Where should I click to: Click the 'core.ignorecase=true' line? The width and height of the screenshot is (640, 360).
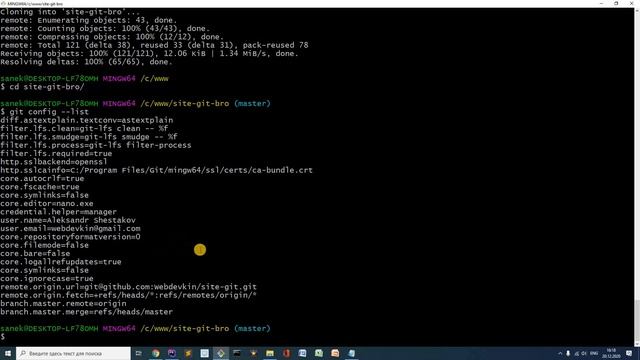coord(47,278)
